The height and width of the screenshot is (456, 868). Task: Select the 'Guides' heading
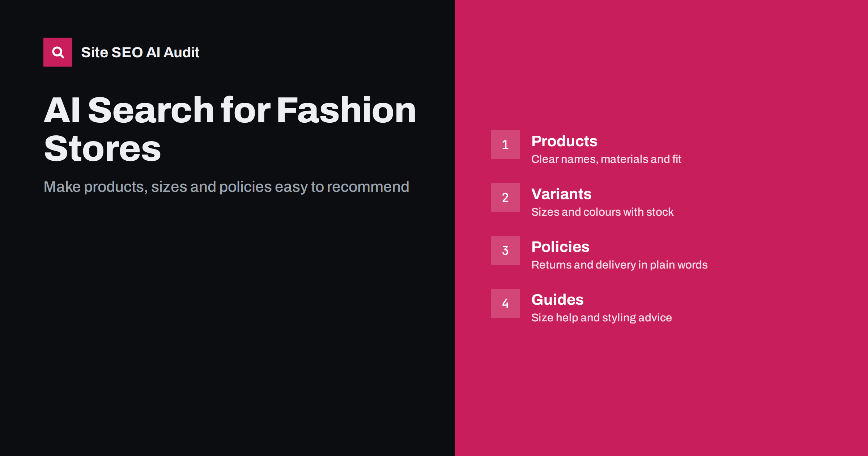557,300
